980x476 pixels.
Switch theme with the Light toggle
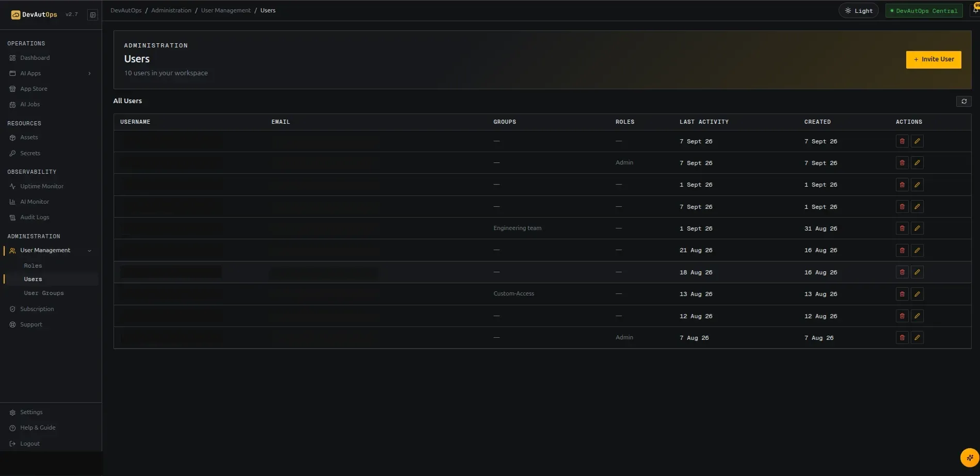click(858, 11)
